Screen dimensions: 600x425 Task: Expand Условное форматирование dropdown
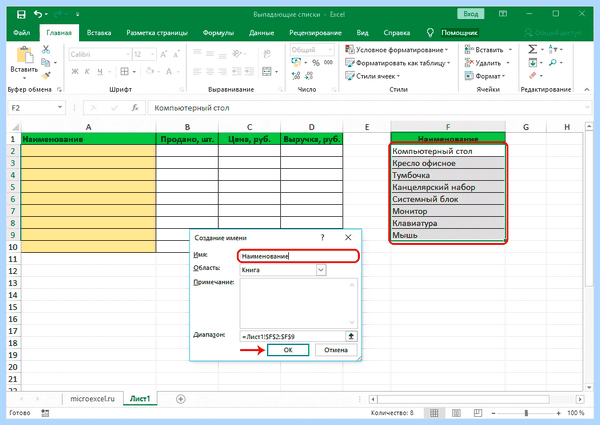(447, 50)
